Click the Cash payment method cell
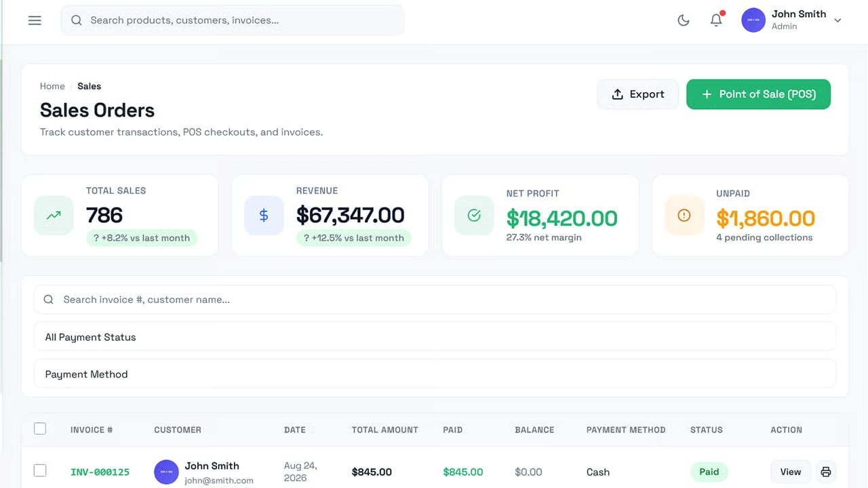Viewport: 868px width, 488px height. [598, 472]
